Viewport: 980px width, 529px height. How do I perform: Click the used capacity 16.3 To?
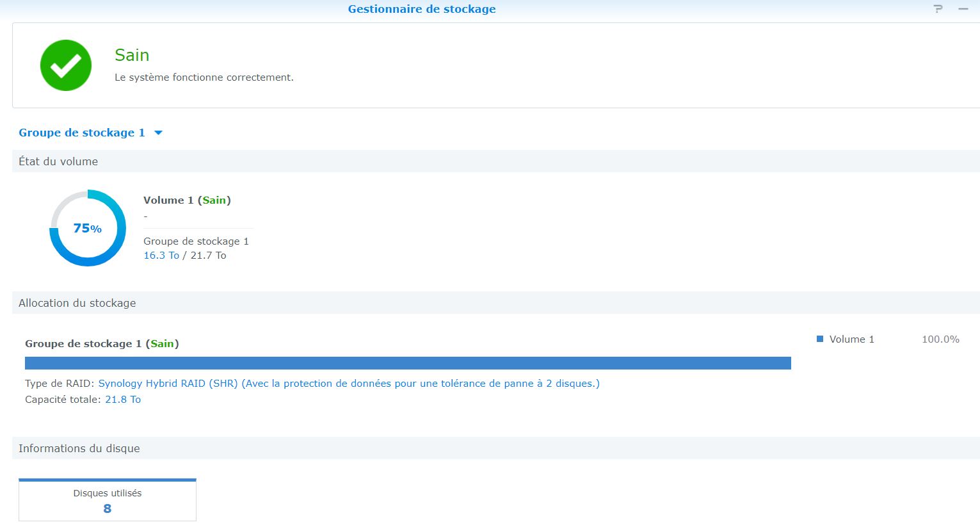pos(161,256)
